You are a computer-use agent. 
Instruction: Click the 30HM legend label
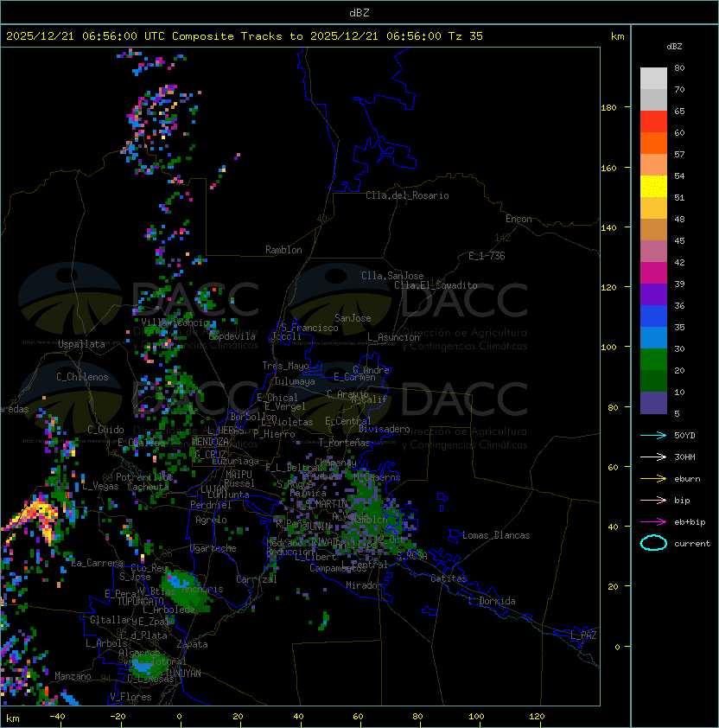684,457
